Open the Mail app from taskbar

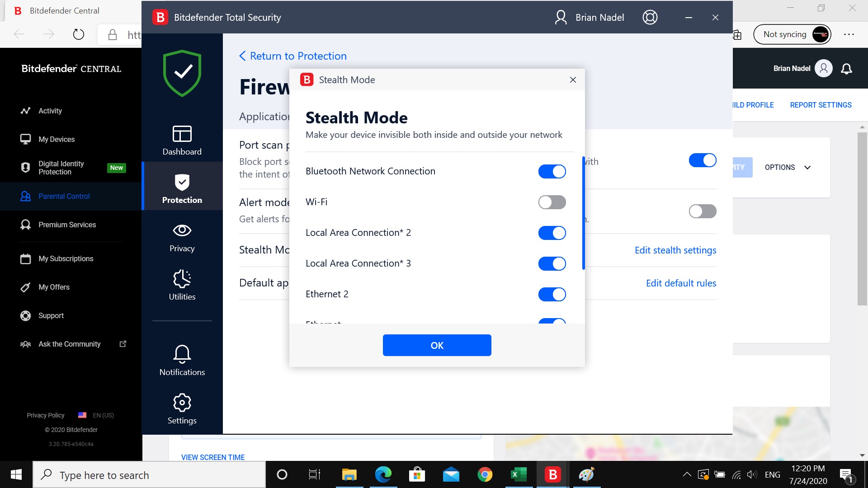point(451,474)
